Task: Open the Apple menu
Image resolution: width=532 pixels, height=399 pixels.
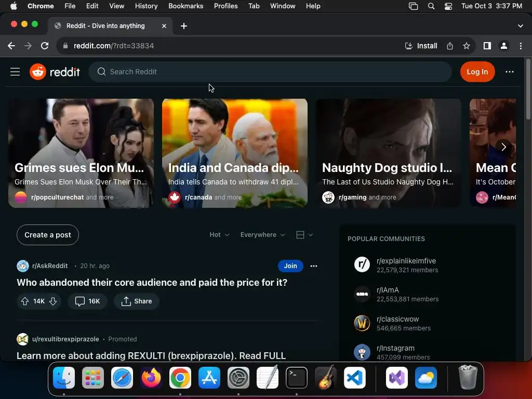Action: [14, 6]
